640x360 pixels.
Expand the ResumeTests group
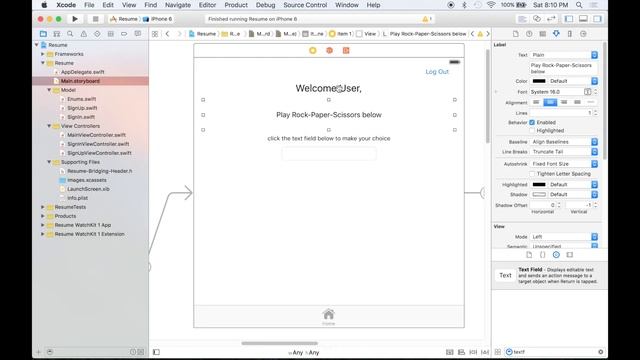[x=42, y=207]
